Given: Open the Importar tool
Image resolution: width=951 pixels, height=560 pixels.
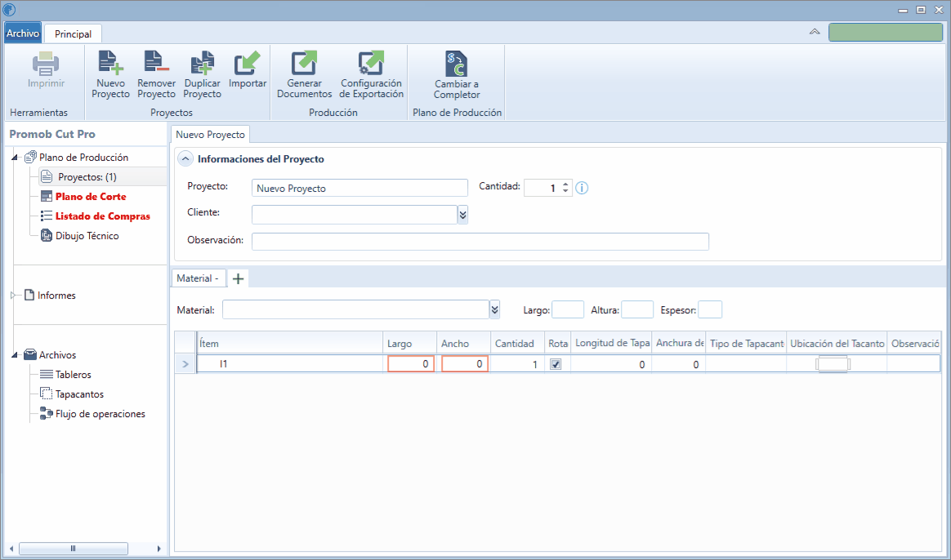Looking at the screenshot, I should pos(248,69).
